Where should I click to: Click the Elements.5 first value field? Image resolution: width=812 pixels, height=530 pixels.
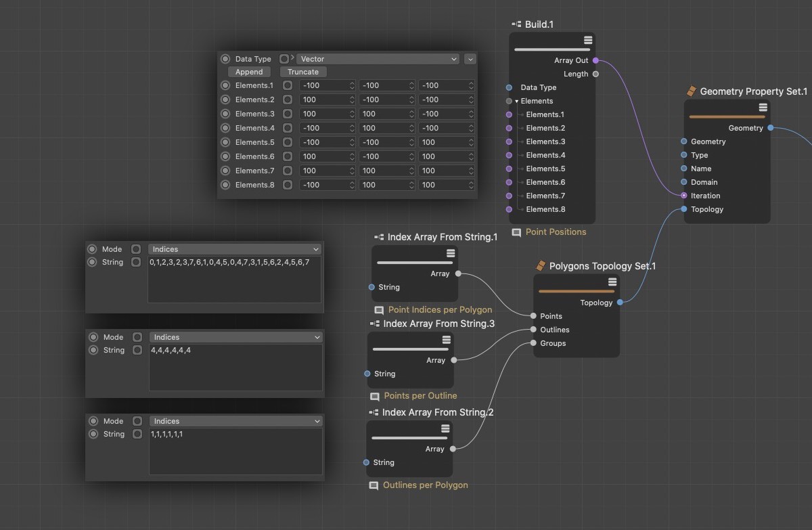[328, 142]
